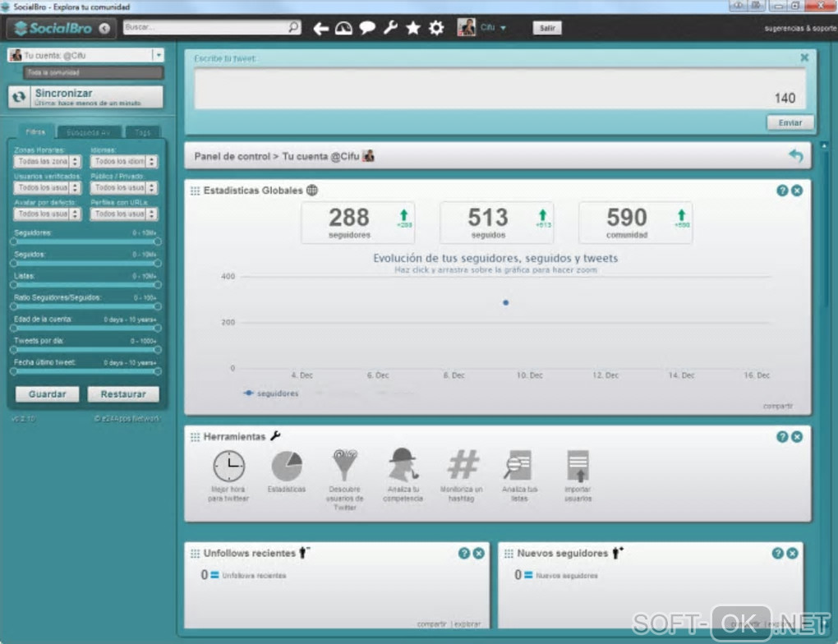This screenshot has height=644, width=838.
Task: Click the 513 seguidos stat box
Action: point(496,223)
